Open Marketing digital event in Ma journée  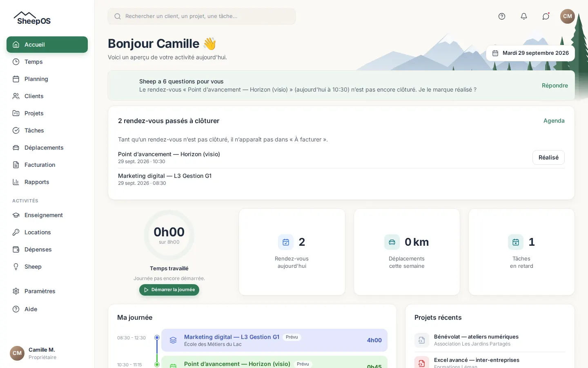(x=274, y=340)
